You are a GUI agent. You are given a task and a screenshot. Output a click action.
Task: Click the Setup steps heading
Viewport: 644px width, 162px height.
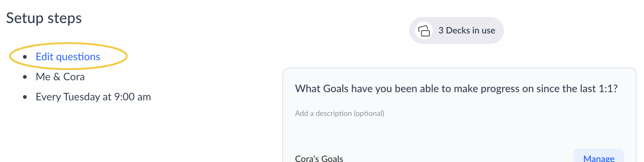click(44, 18)
